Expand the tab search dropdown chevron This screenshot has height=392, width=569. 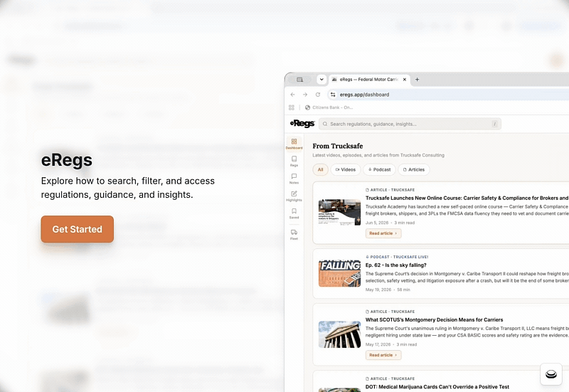[x=321, y=80]
